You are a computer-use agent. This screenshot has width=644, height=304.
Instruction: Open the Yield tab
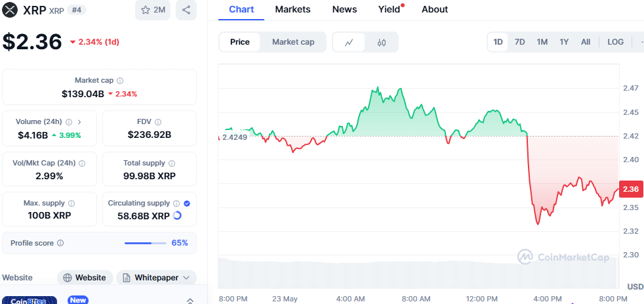point(390,9)
